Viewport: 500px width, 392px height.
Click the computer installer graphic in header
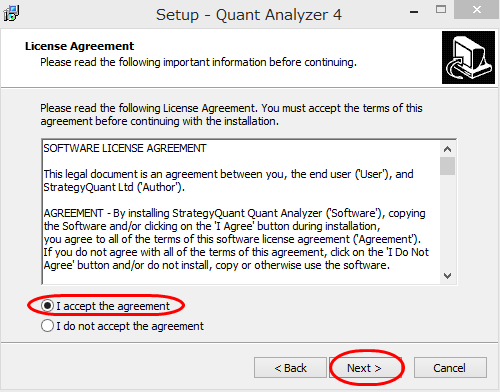[x=468, y=57]
